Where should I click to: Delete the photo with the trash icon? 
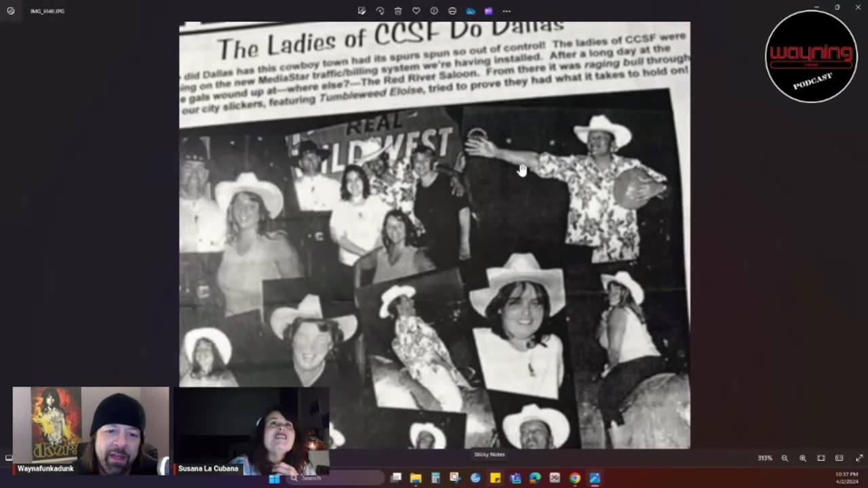coord(398,11)
